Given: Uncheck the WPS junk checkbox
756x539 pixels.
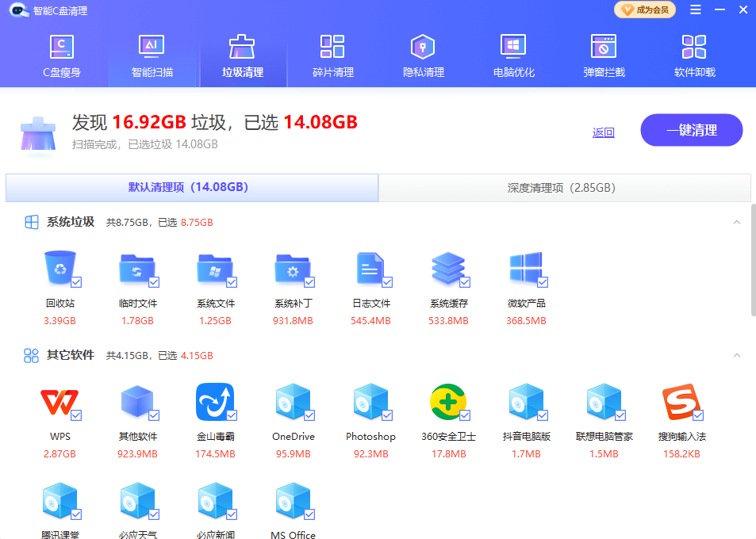Looking at the screenshot, I should click(76, 415).
